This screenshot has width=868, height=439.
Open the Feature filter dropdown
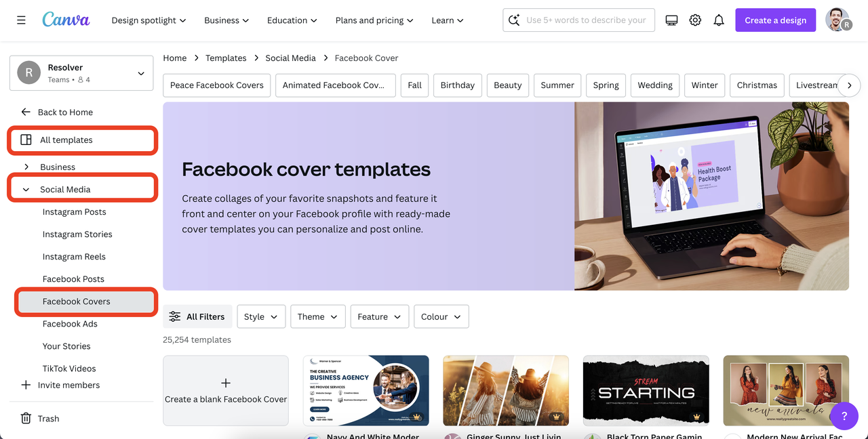tap(380, 316)
